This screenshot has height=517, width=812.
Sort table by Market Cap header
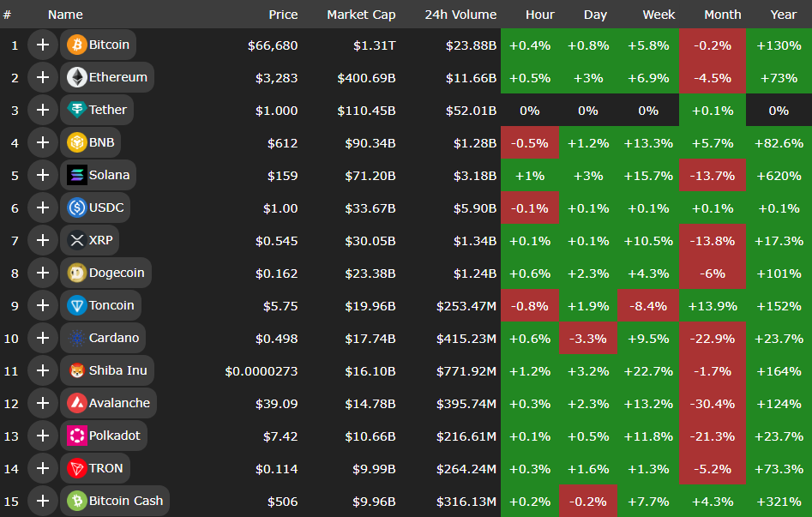pos(361,15)
